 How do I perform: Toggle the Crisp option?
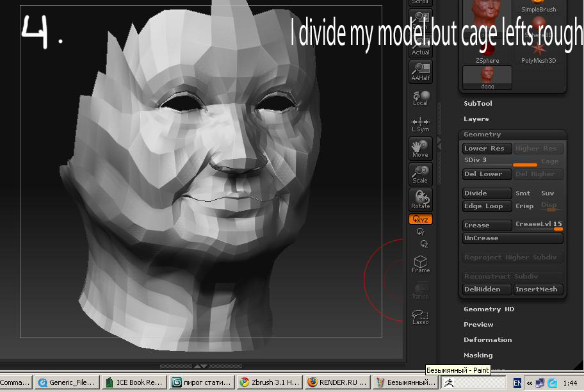click(524, 206)
